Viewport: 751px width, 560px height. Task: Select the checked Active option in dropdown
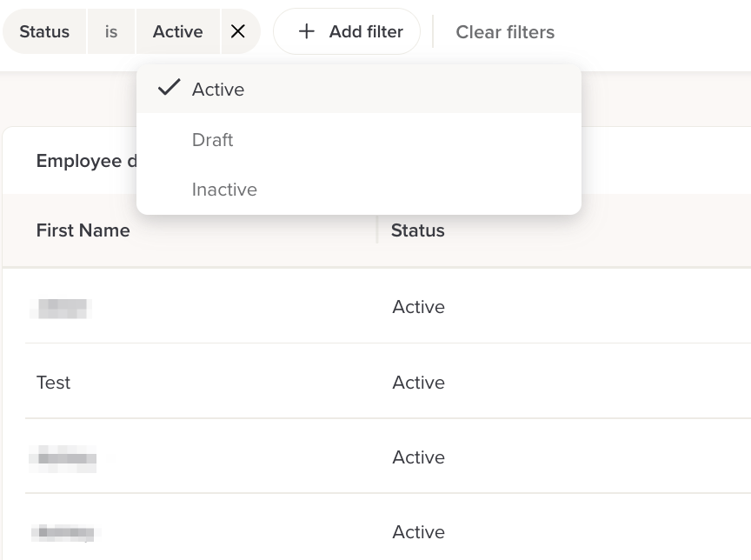click(218, 90)
